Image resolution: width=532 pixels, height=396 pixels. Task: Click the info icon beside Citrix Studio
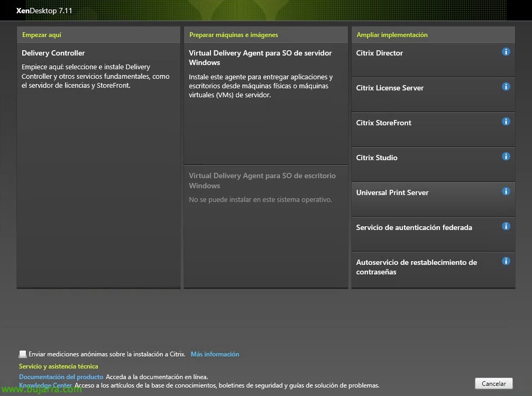(506, 156)
